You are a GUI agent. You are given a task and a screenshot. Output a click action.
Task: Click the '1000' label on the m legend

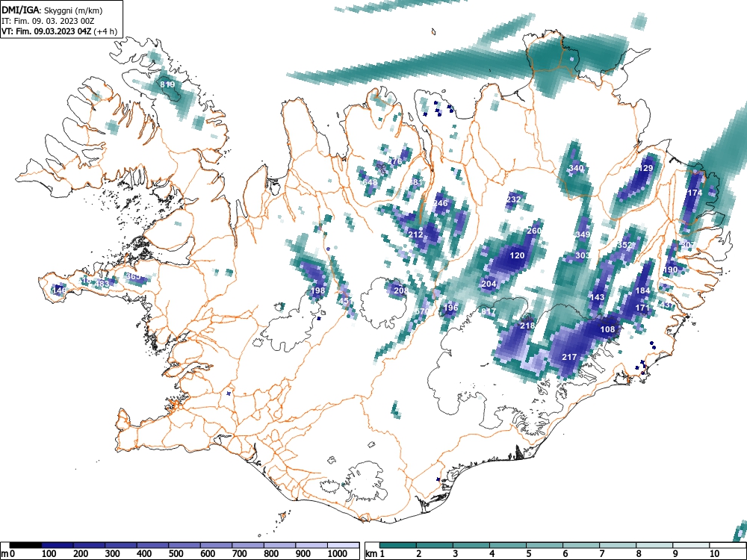click(338, 554)
